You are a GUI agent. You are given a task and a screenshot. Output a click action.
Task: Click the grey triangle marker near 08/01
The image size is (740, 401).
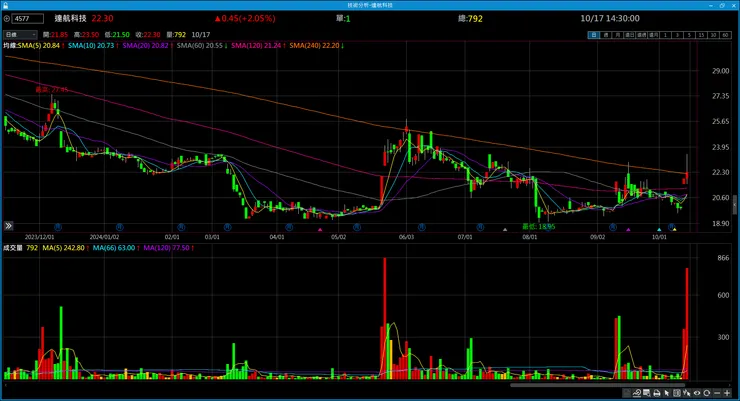click(505, 229)
